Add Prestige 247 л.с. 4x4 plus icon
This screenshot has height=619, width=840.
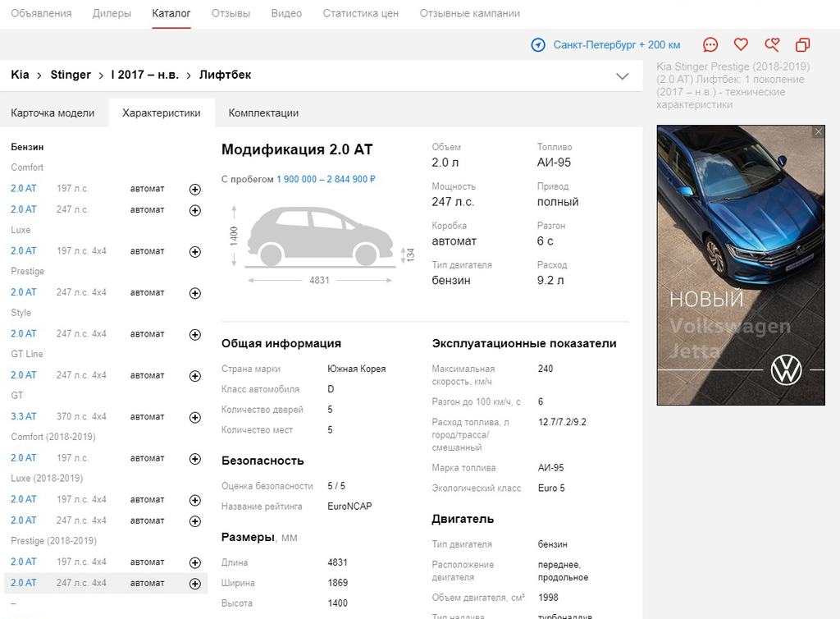point(195,293)
